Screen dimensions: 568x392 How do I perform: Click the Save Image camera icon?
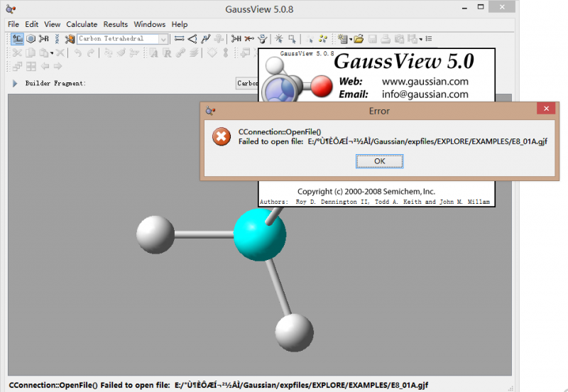399,38
